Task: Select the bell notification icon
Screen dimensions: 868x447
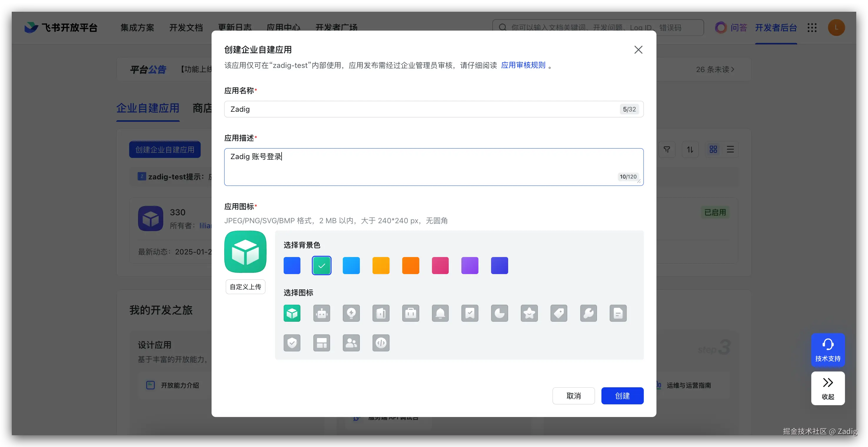Action: tap(440, 313)
